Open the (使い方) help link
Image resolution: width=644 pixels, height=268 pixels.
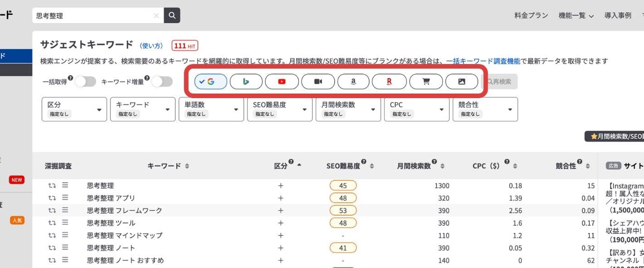click(151, 46)
